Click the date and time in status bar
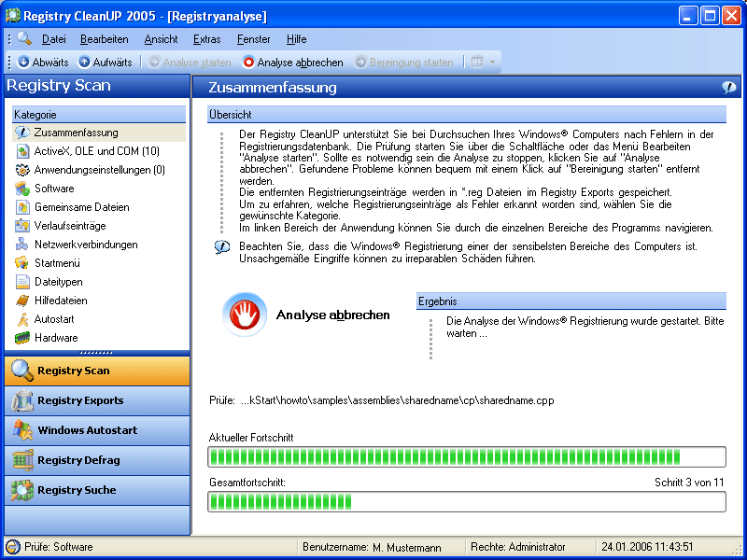Screen dimensions: 747x560 pyautogui.click(x=647, y=547)
